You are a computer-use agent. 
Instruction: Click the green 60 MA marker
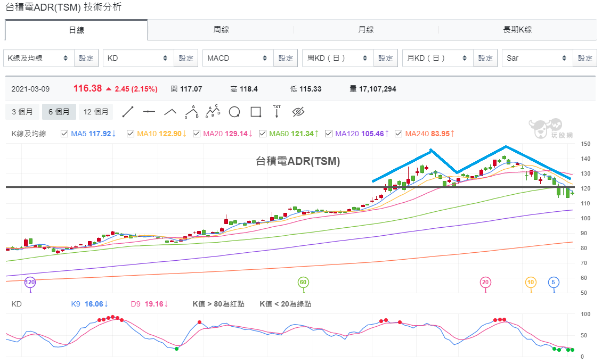(x=303, y=283)
